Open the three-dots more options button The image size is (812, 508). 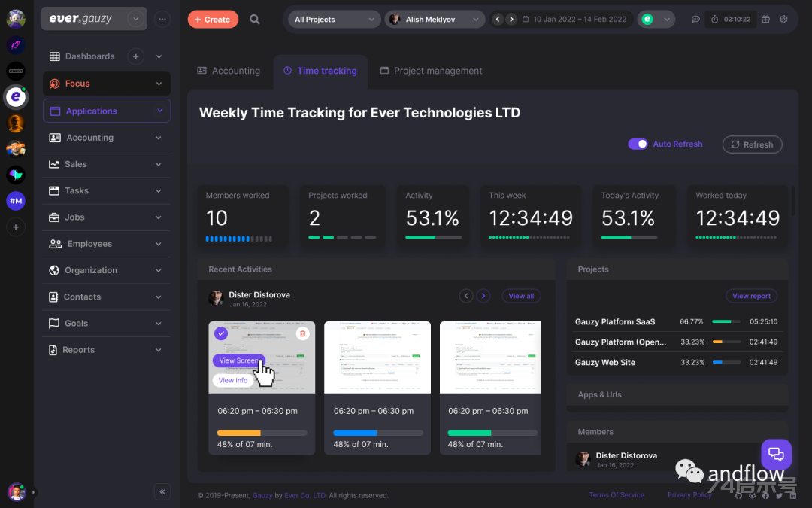point(162,19)
